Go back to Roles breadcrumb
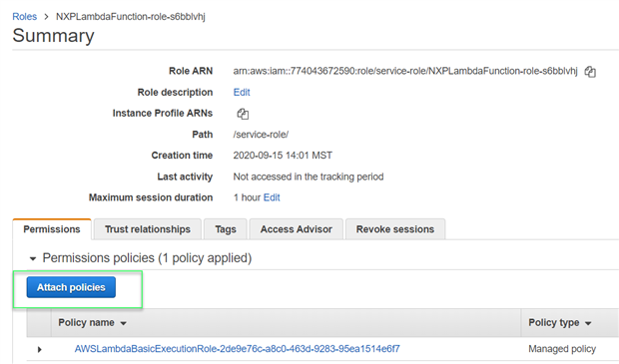The width and height of the screenshot is (619, 364). coord(25,17)
